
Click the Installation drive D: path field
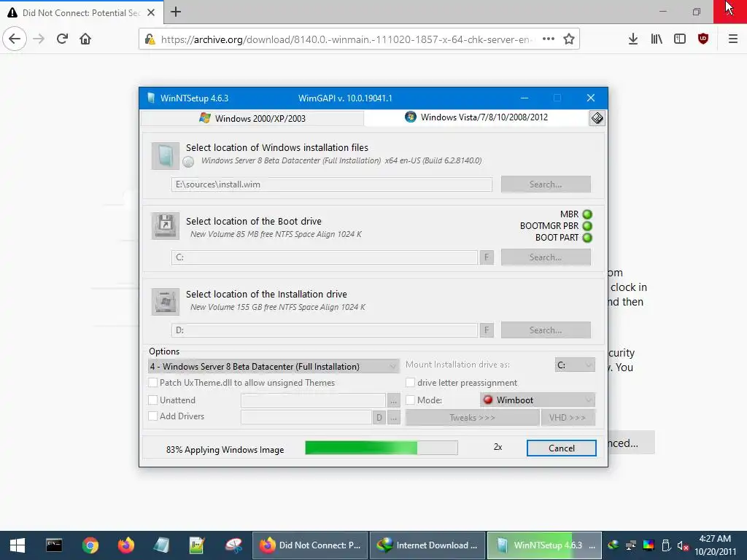pos(325,330)
